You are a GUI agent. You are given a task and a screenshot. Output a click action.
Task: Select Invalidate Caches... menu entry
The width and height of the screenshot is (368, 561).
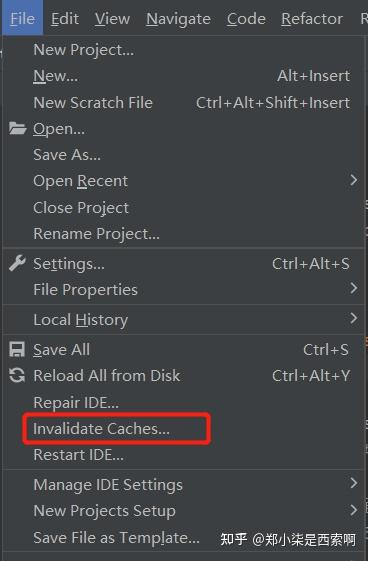pyautogui.click(x=101, y=429)
